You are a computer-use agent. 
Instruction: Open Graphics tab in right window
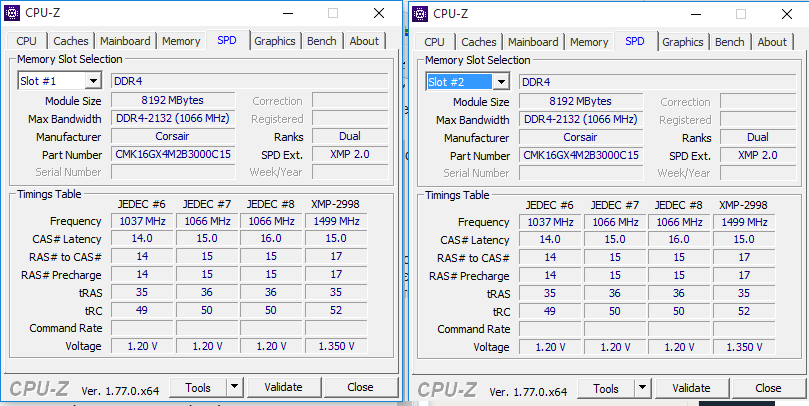point(683,42)
